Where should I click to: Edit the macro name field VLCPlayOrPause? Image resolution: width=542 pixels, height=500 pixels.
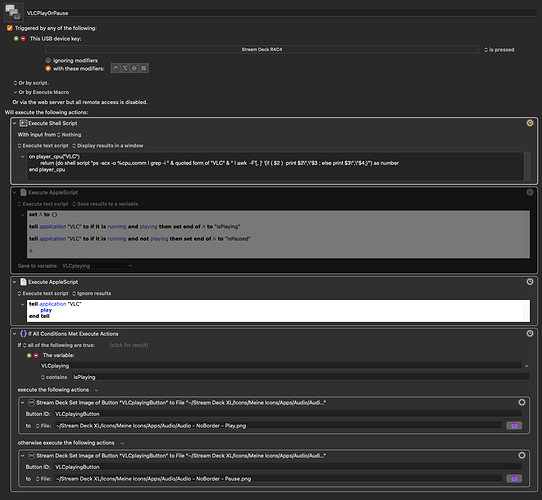click(281, 13)
